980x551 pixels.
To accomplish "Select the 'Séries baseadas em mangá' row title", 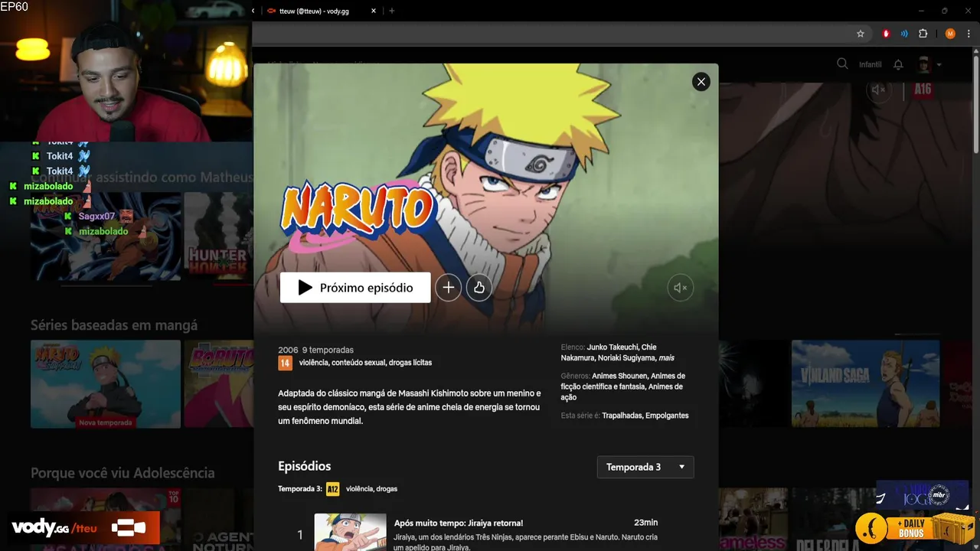I will (x=114, y=325).
